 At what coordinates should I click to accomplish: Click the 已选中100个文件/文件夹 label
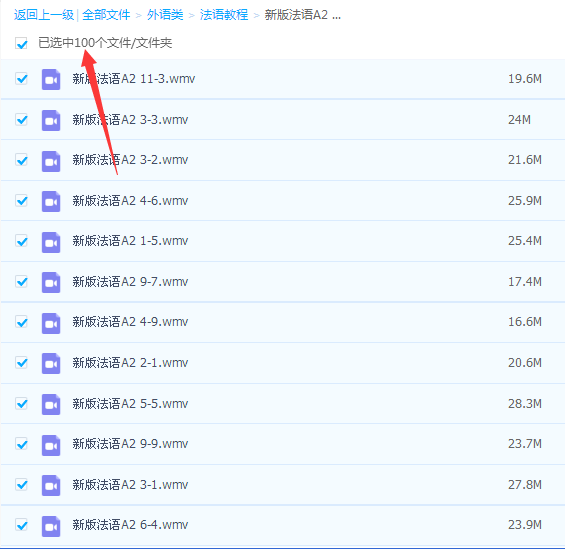click(105, 43)
